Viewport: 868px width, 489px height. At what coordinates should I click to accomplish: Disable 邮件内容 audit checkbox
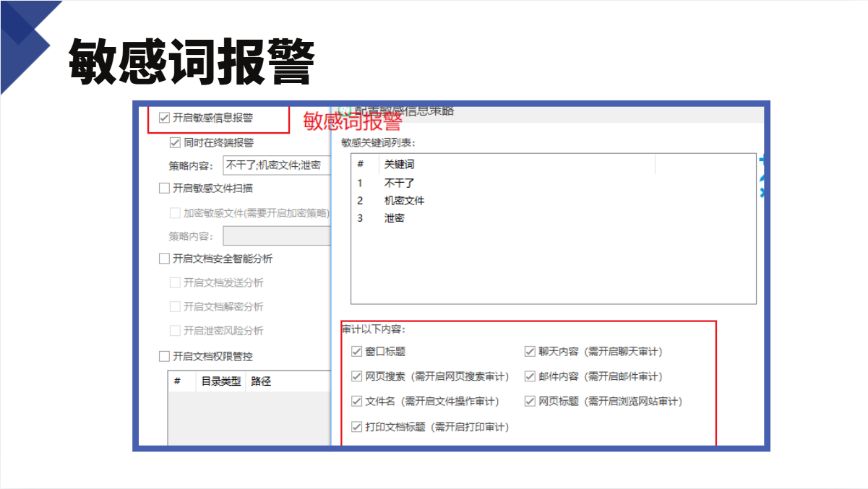530,376
